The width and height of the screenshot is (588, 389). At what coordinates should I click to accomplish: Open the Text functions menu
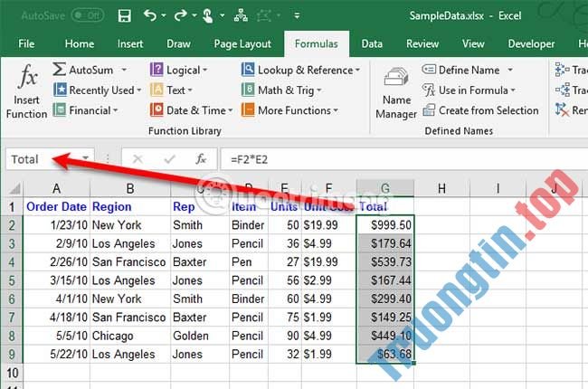[x=171, y=90]
